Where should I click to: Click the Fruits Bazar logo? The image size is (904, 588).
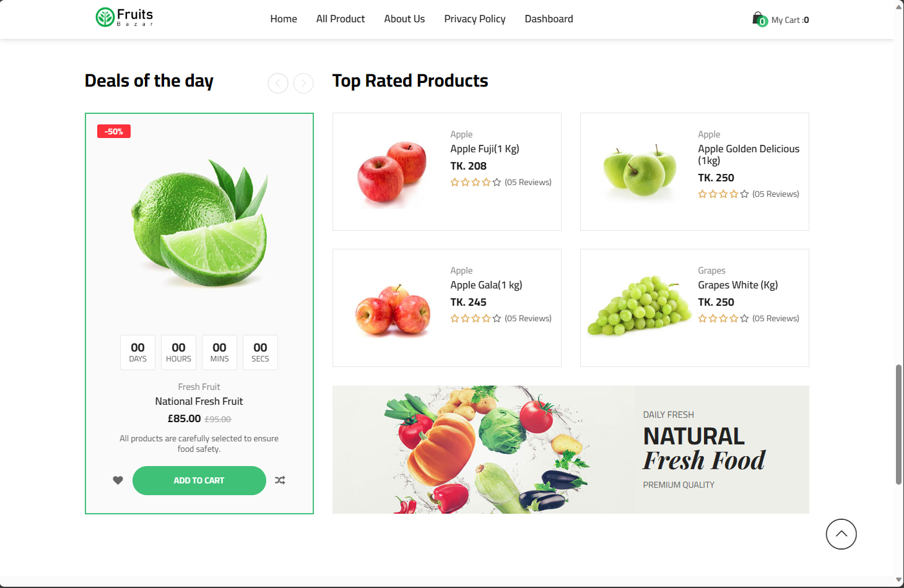124,17
